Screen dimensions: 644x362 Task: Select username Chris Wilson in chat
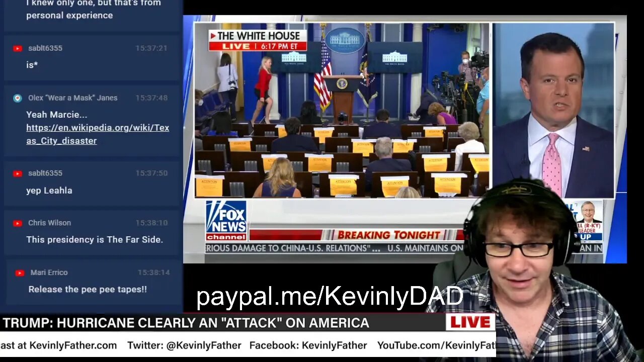pyautogui.click(x=49, y=223)
